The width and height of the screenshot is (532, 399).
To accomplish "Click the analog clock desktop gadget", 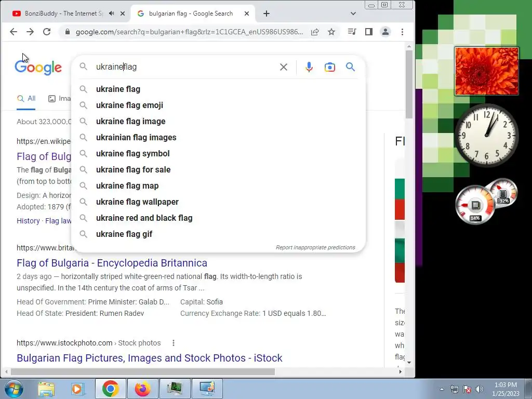I will pos(486,135).
